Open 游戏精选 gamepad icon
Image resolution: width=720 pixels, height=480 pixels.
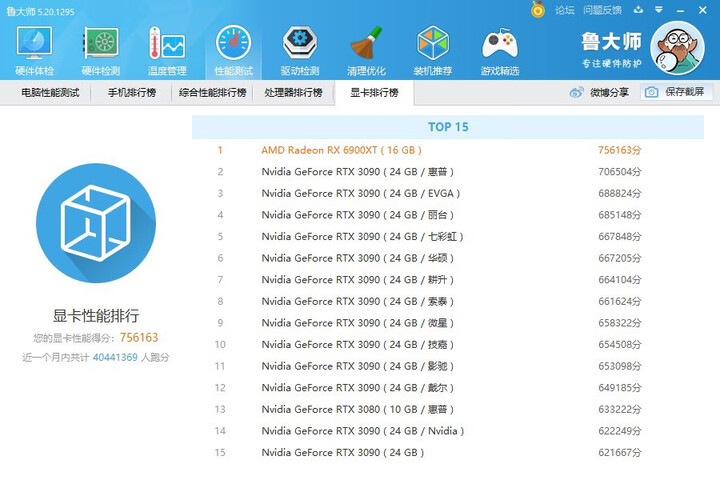tap(500, 43)
